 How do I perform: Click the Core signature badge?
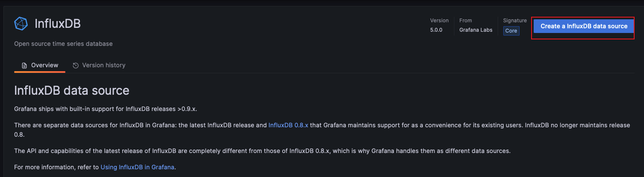click(x=511, y=31)
